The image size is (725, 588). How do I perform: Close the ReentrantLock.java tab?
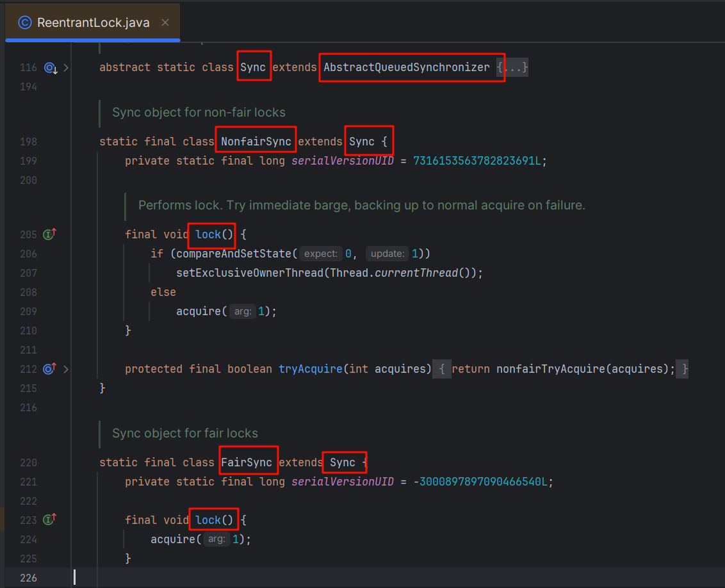coord(165,22)
